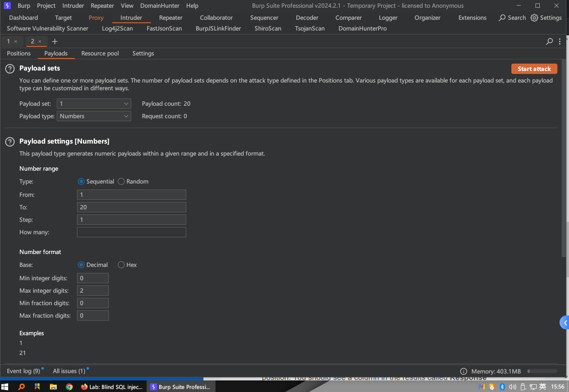569x392 pixels.
Task: Click the Start attack button
Action: tap(534, 69)
